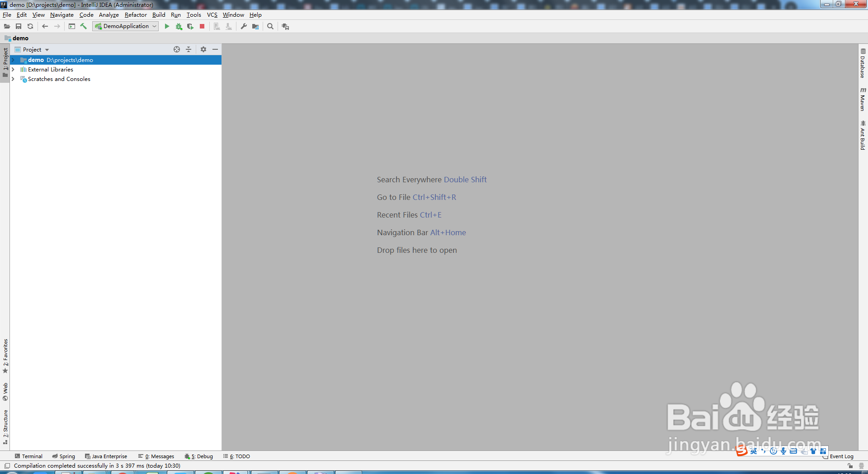This screenshot has width=868, height=474.
Task: Stop the running application
Action: point(202,26)
